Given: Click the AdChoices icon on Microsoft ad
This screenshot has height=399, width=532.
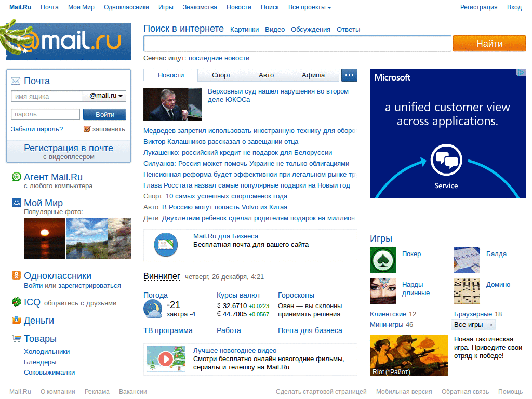Looking at the screenshot, I should [x=521, y=72].
